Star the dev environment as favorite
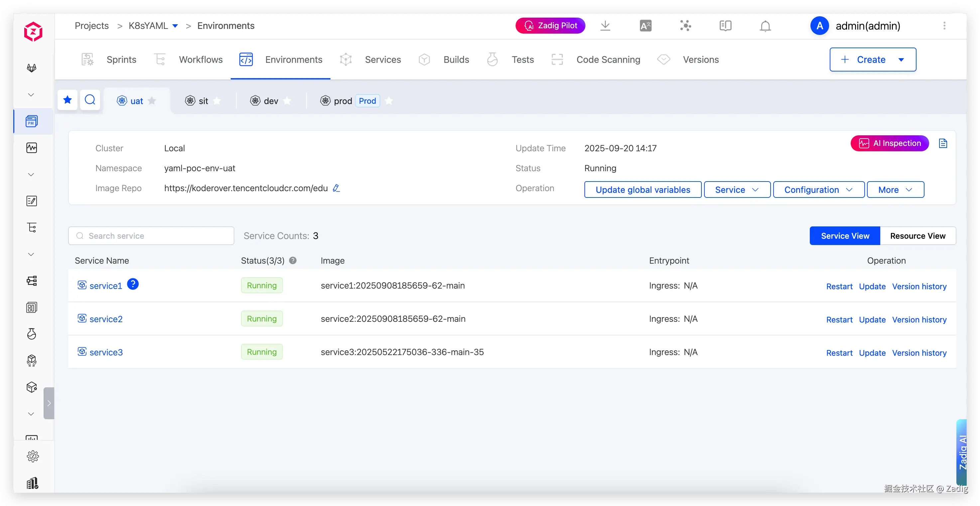The image size is (980, 506). [x=287, y=101]
